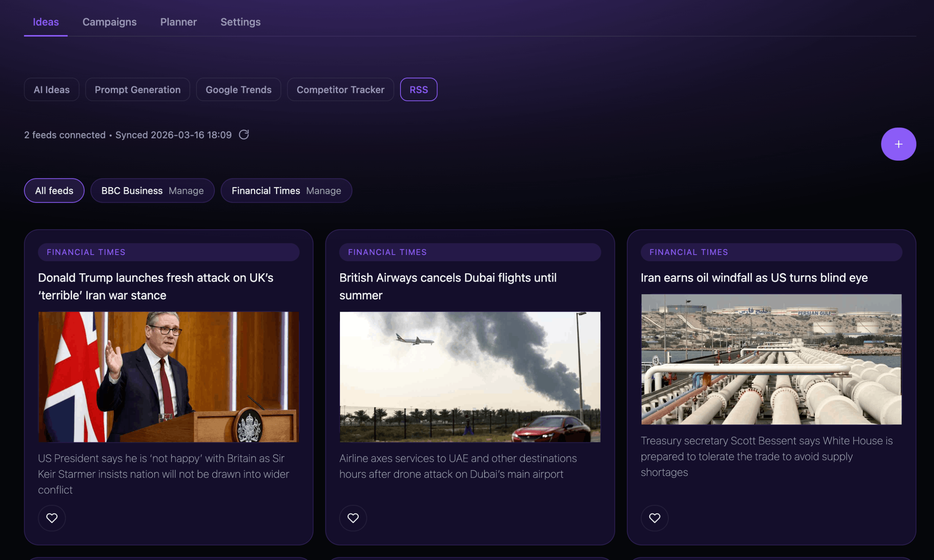Click the Persian Gulf oil pipelines photo

(x=771, y=359)
